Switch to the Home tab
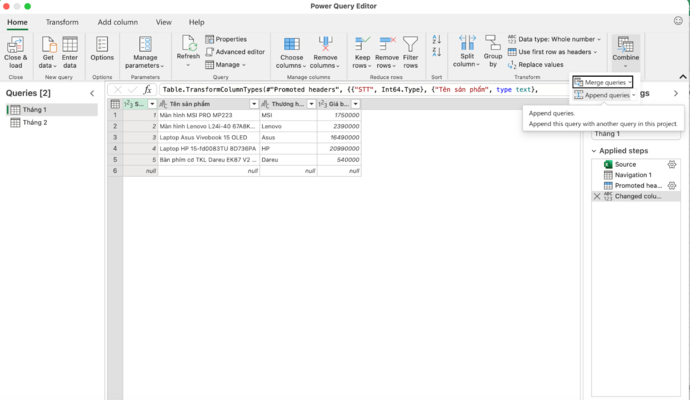 (17, 22)
